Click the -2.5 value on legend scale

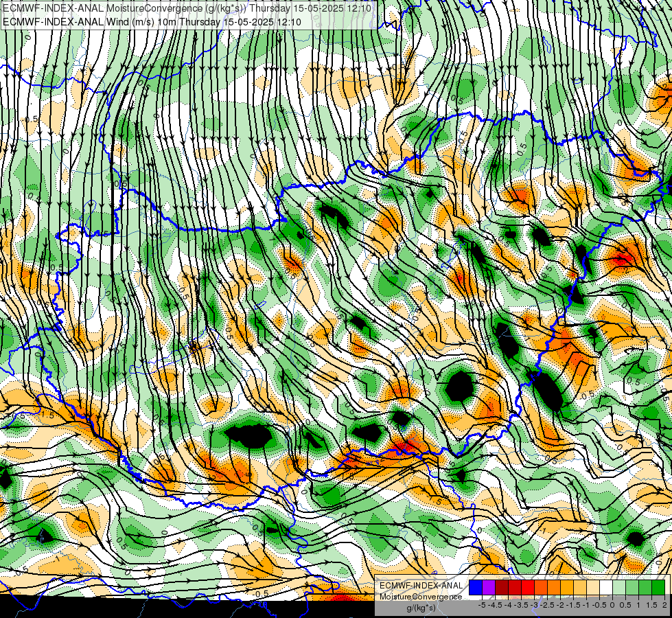pos(547,605)
